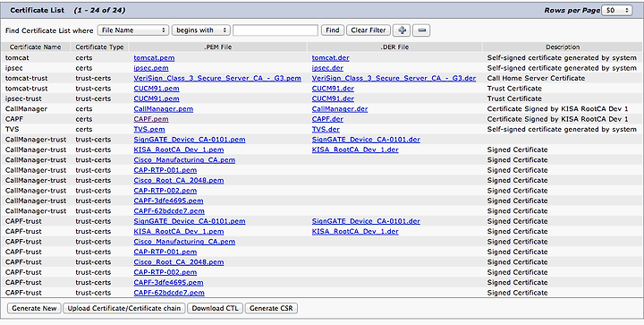Open tomcat.der link
Image resolution: width=644 pixels, height=325 pixels.
tap(331, 58)
